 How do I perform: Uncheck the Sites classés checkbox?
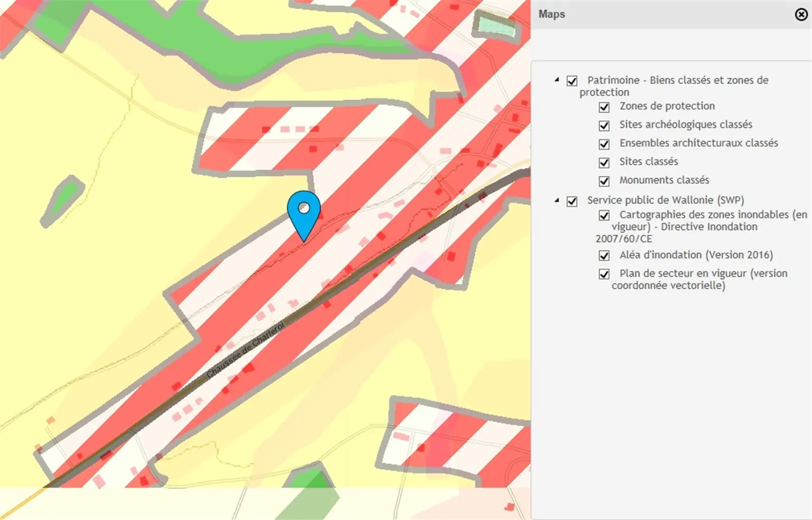(x=604, y=162)
